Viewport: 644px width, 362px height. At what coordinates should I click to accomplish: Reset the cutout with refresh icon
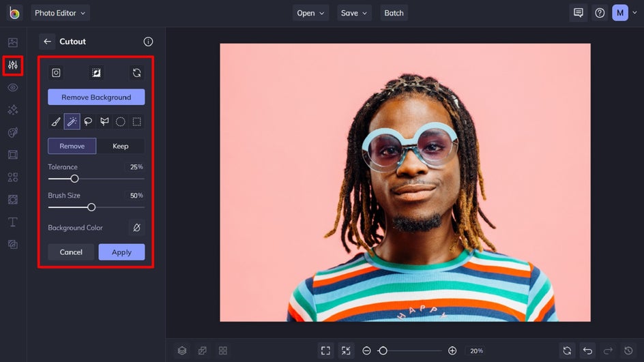[x=136, y=73]
